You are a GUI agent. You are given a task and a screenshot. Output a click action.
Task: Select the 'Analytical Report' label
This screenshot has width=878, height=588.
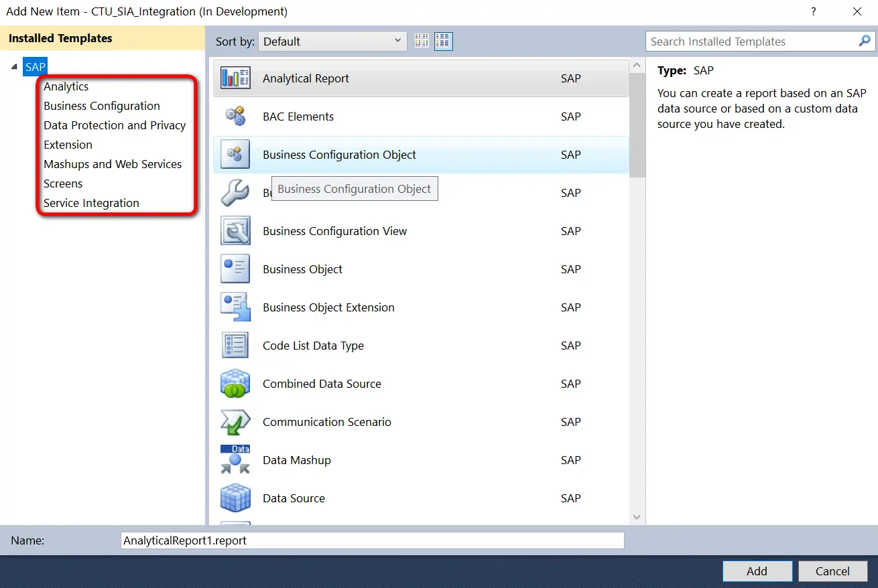[x=306, y=78]
